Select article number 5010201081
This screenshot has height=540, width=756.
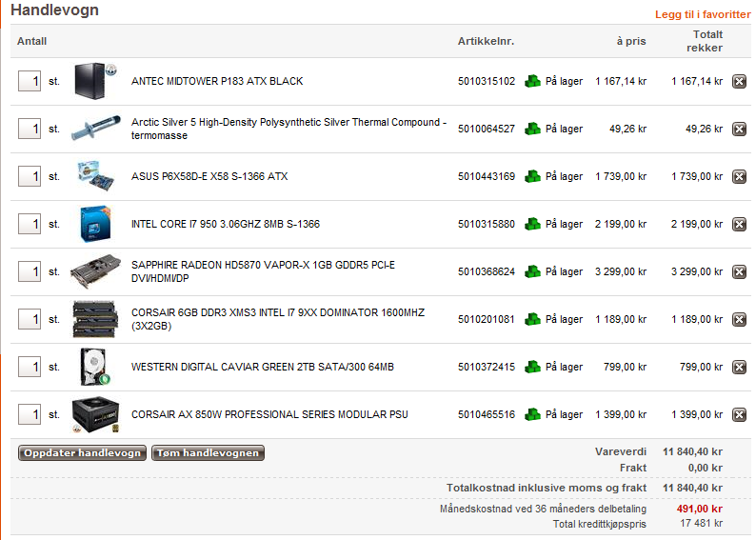pos(487,319)
